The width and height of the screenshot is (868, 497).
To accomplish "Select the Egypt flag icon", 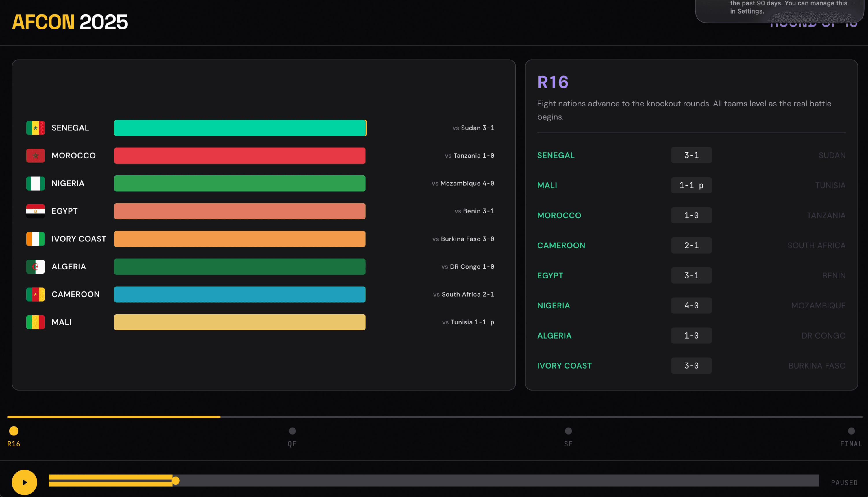I will [35, 211].
